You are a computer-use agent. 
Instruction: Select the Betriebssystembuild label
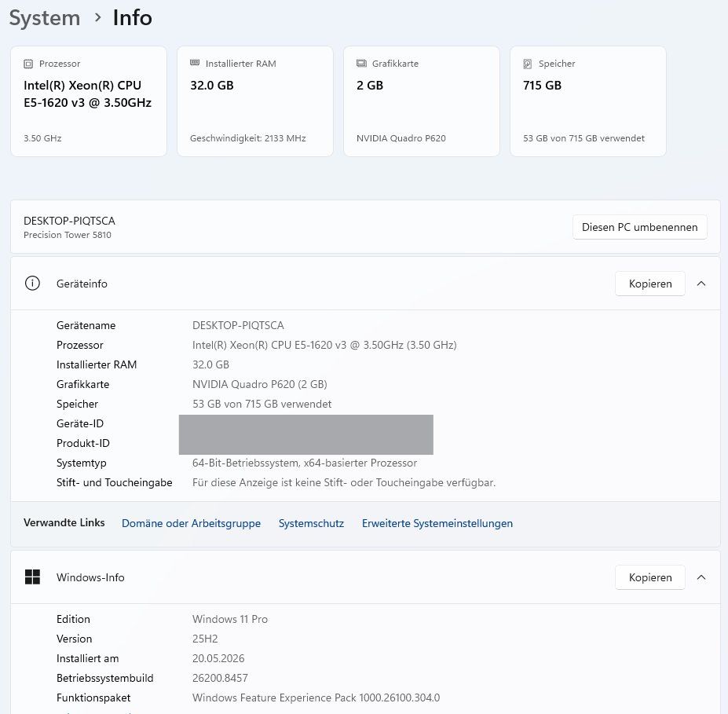point(105,678)
